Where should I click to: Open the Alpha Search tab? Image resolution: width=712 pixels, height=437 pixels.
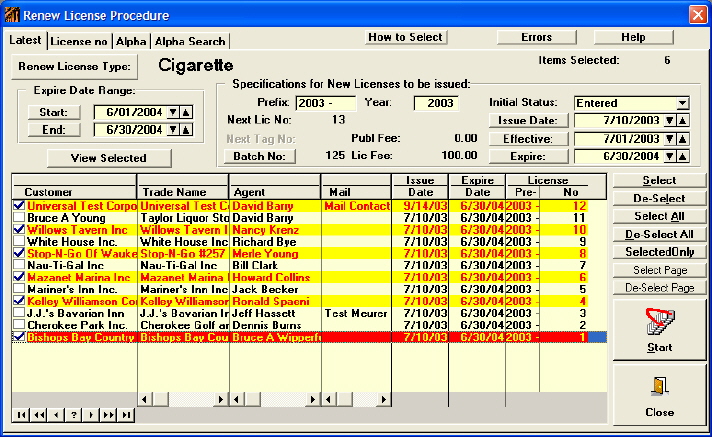(x=190, y=41)
